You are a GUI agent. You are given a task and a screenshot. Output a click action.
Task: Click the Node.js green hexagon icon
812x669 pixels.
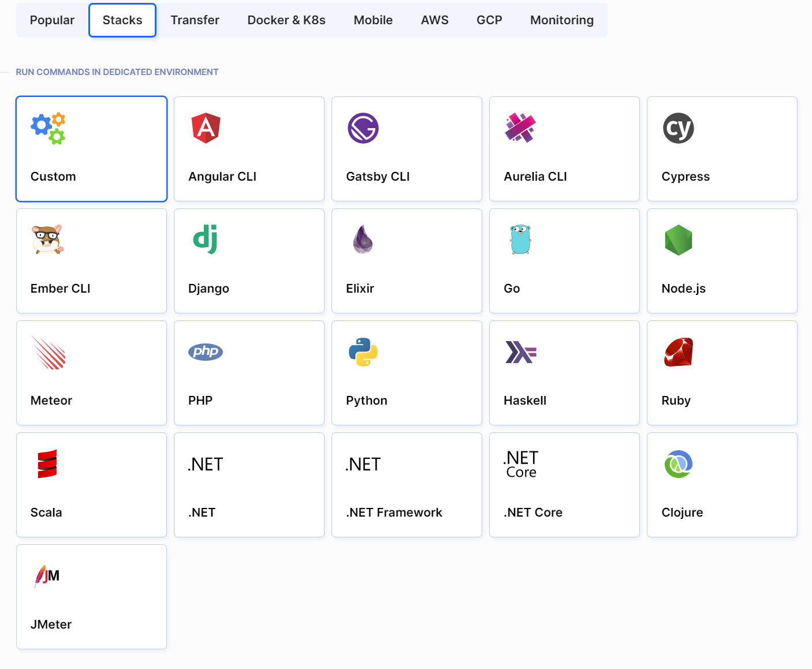click(679, 240)
